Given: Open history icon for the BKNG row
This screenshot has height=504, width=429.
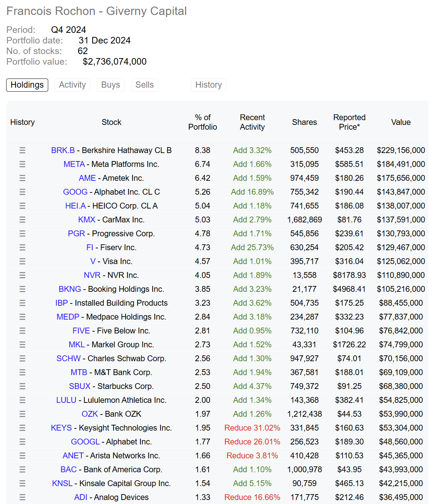Looking at the screenshot, I should [x=22, y=289].
